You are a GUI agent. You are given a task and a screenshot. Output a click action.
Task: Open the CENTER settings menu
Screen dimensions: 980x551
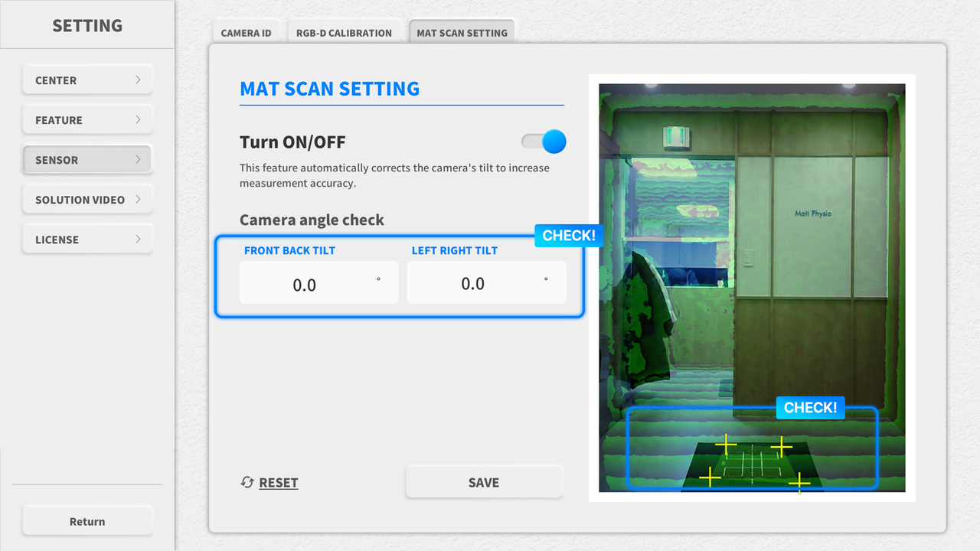click(87, 80)
